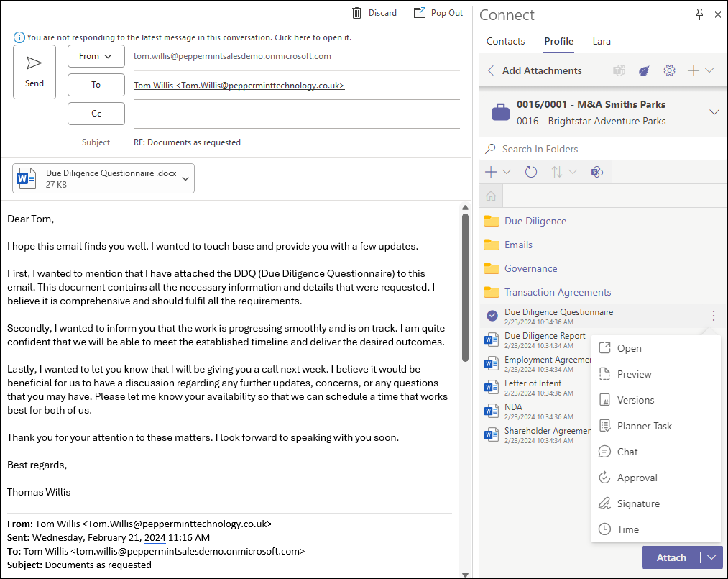Click the Transaction Agreements folder icon
Viewport: 728px width, 579px height.
click(492, 292)
